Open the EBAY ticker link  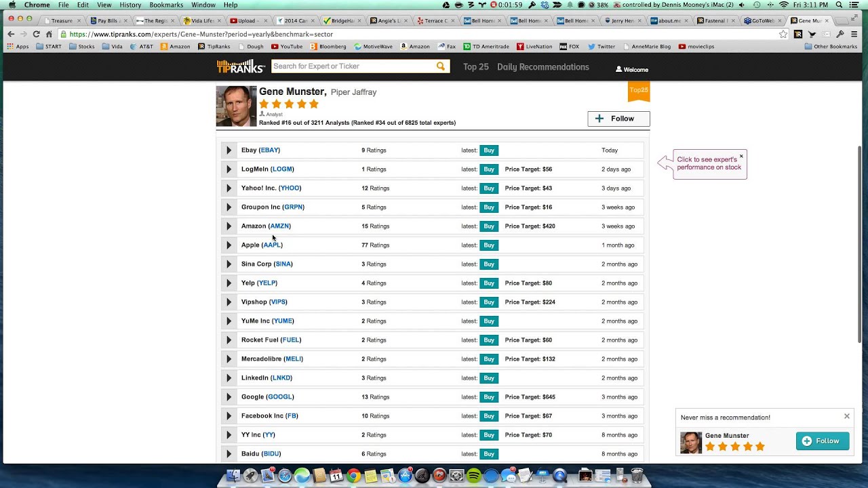point(270,150)
